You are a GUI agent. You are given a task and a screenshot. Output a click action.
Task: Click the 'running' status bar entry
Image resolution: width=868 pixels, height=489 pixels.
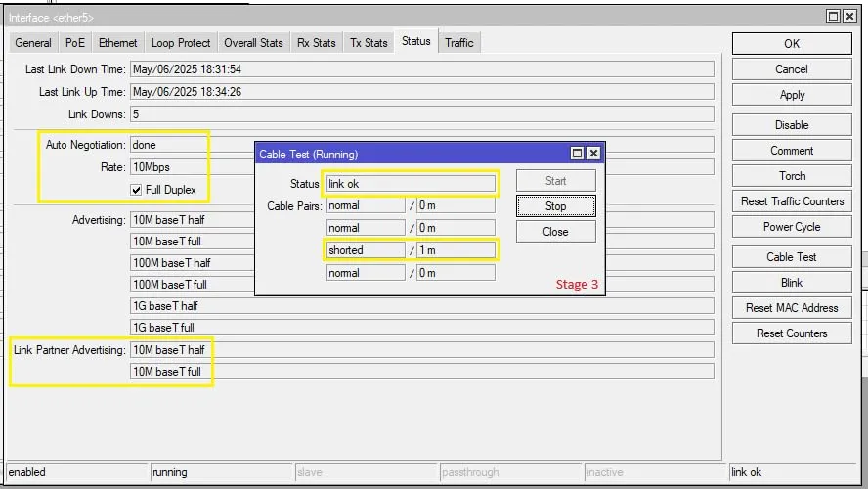coord(222,472)
